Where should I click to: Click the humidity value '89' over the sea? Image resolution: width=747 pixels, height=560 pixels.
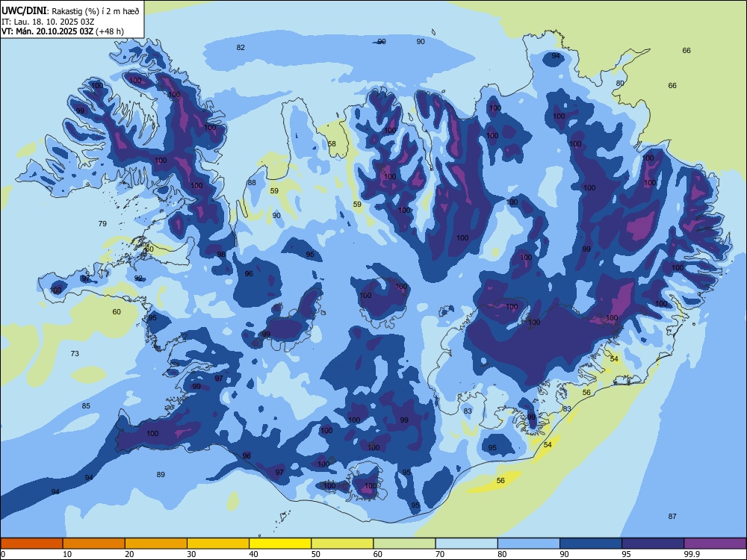pyautogui.click(x=161, y=474)
